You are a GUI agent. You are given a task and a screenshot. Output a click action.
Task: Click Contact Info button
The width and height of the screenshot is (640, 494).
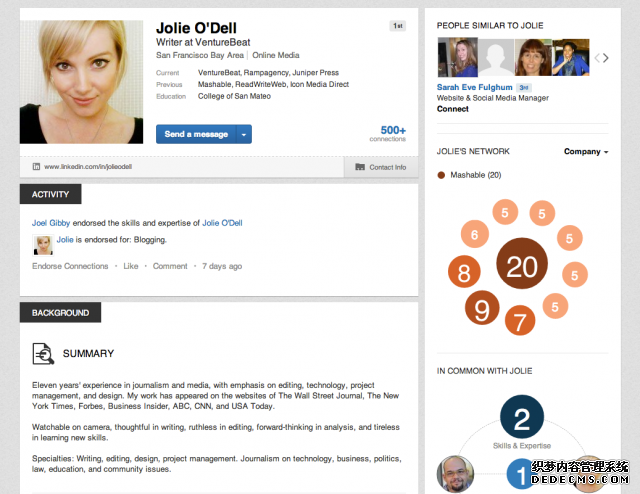click(381, 167)
